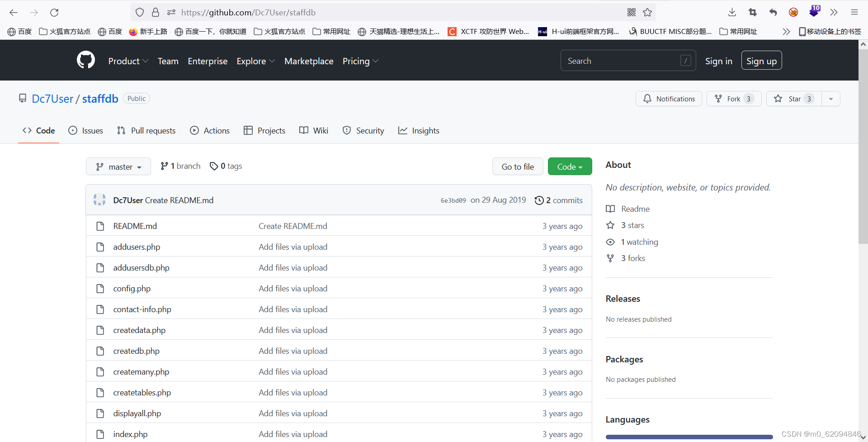Open the master branch dropdown

(x=118, y=166)
